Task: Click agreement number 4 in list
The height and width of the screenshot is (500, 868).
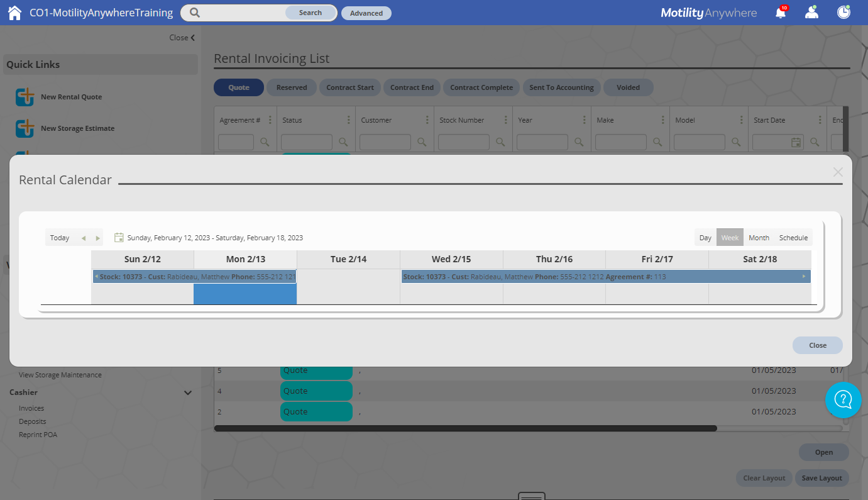Action: [219, 391]
